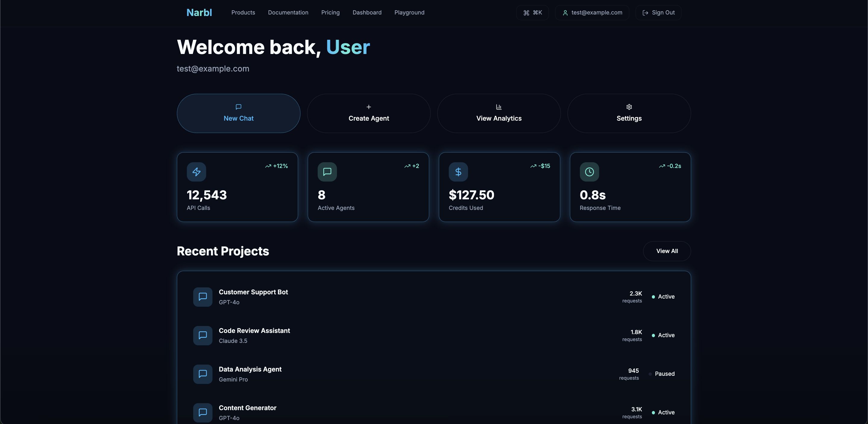Image resolution: width=868 pixels, height=424 pixels.
Task: Toggle the Active status on Content Generator
Action: (653, 412)
